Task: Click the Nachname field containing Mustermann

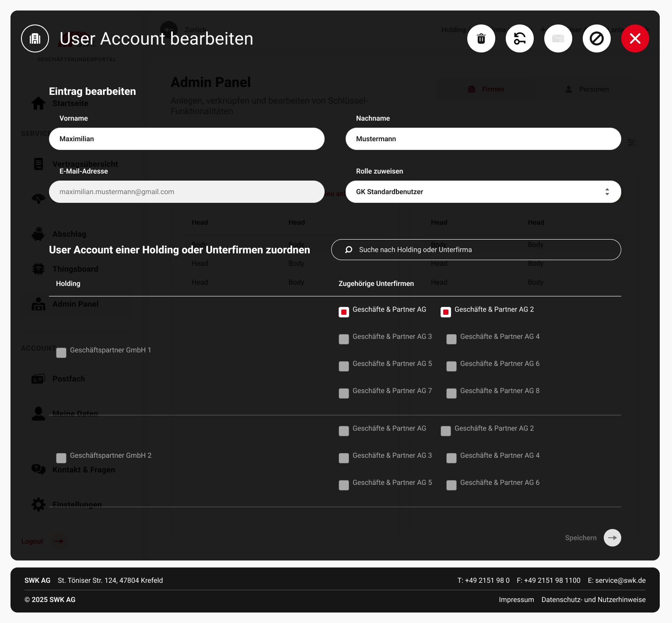Action: [x=483, y=139]
